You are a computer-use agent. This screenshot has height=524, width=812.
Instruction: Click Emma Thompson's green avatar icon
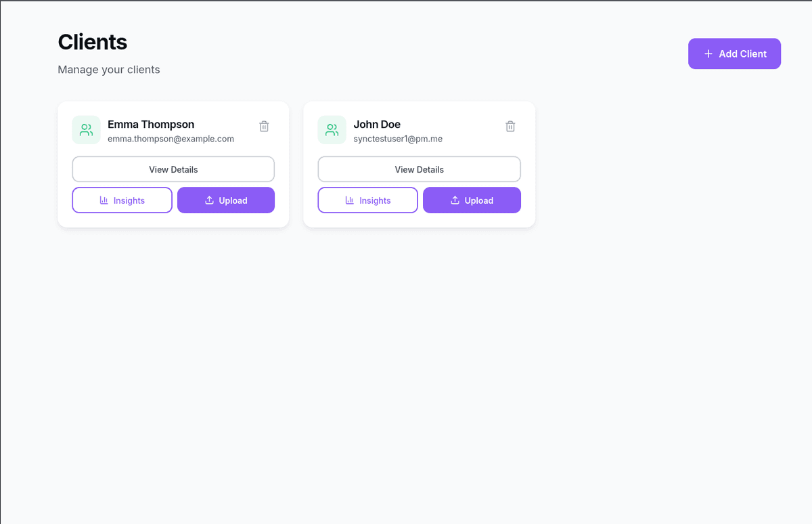click(86, 130)
